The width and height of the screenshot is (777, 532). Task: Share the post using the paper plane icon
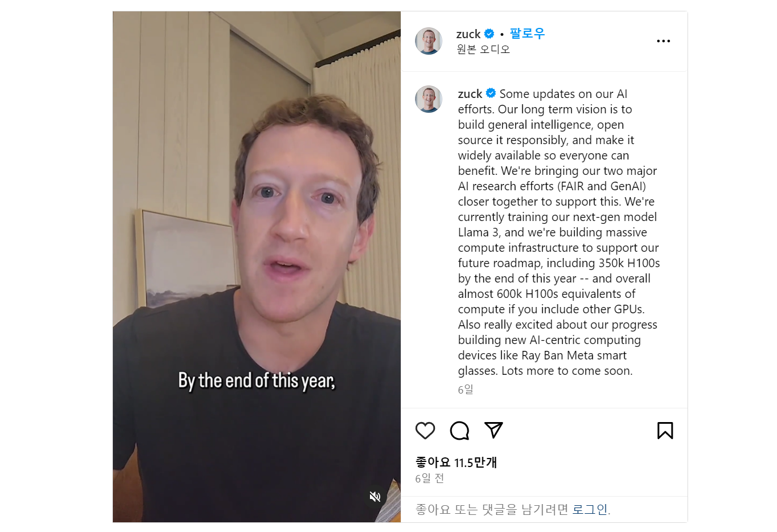point(494,430)
